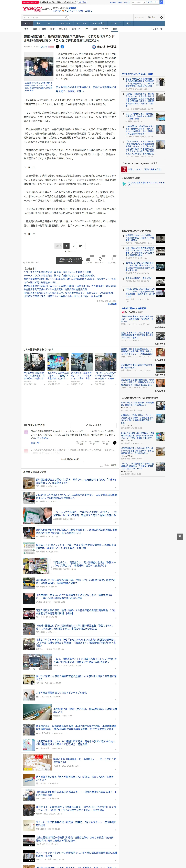Click the header search button at top right
The height and width of the screenshot is (868, 186).
161,2
